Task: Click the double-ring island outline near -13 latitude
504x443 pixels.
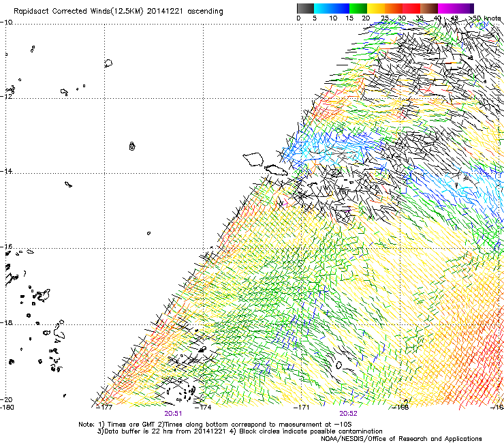Action: [x=132, y=146]
